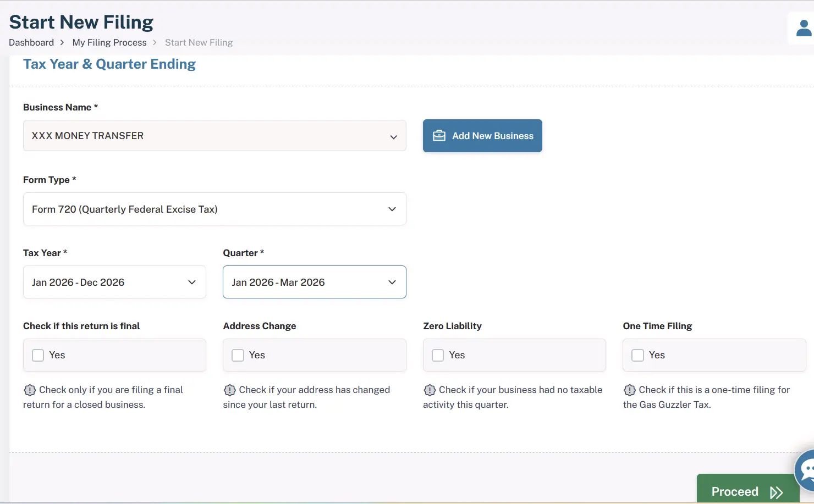Open My Filing Process breadcrumb link

[x=109, y=43]
